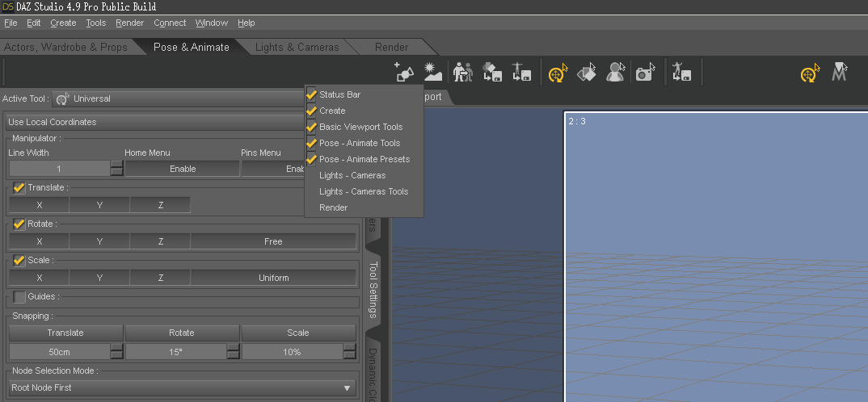This screenshot has width=868, height=402.
Task: Select the layered squares surface selection tool
Action: coord(587,73)
